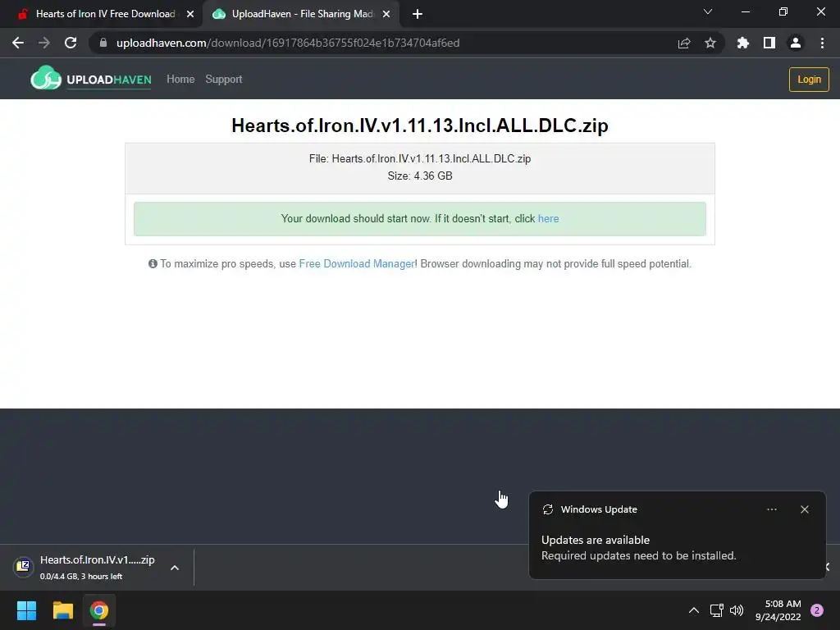
Task: Open the Support navigation link
Action: pyautogui.click(x=224, y=80)
